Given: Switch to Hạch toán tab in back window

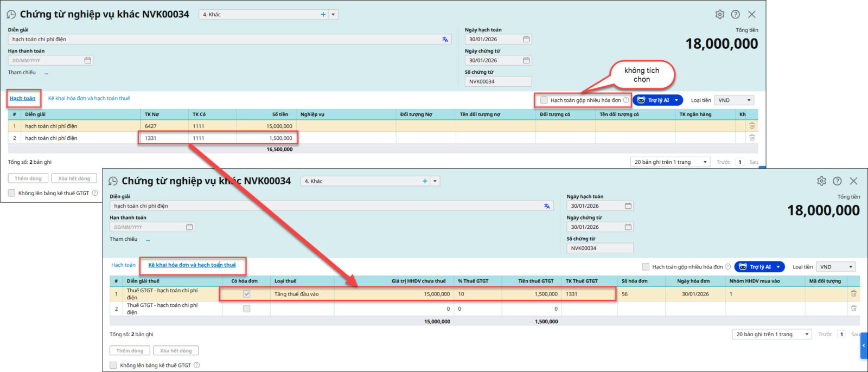Looking at the screenshot, I should pos(22,98).
